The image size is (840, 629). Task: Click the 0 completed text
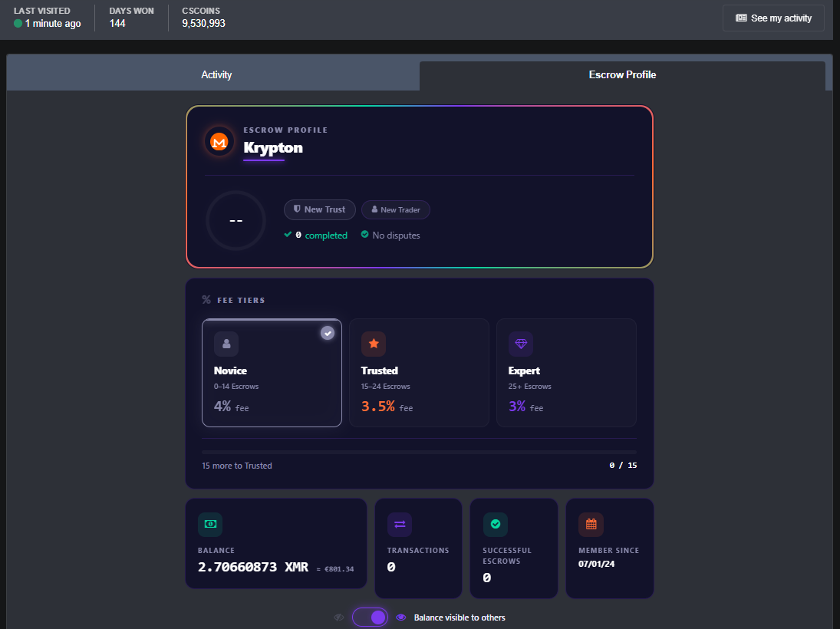[321, 235]
